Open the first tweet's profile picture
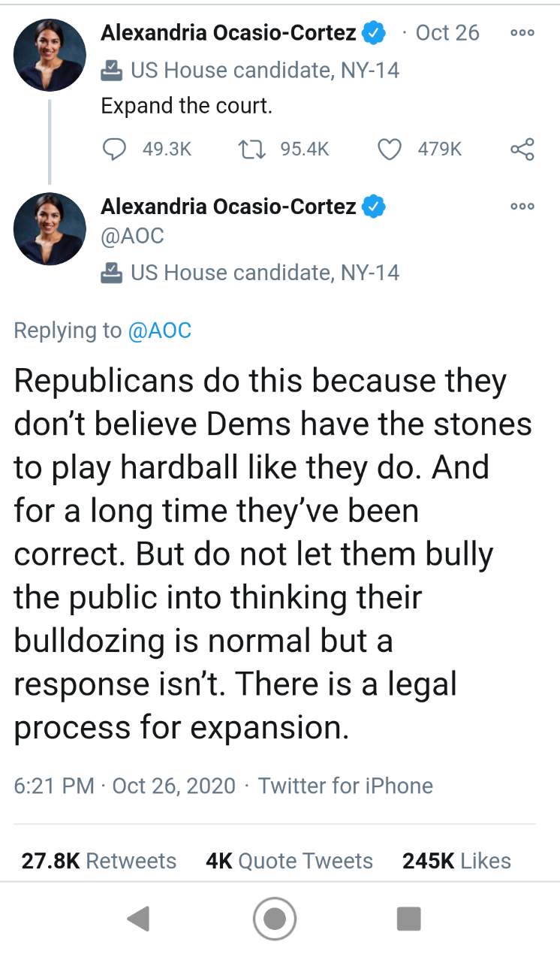Image resolution: width=560 pixels, height=957 pixels. tap(50, 55)
